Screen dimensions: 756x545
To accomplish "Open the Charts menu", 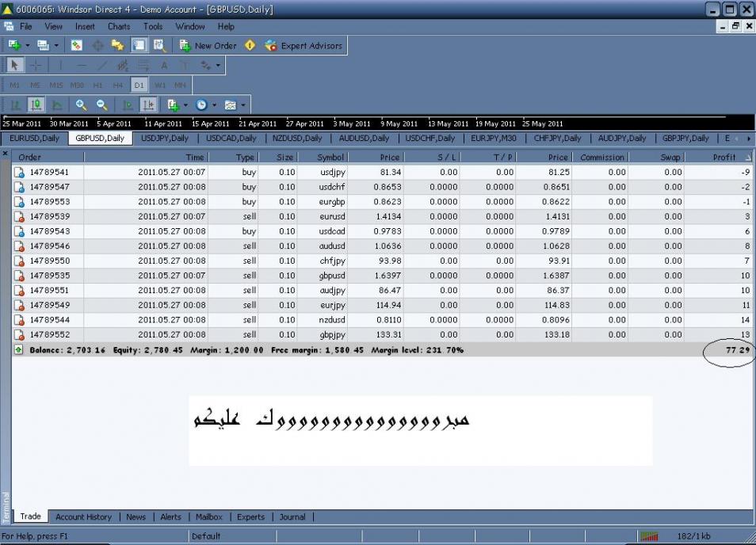I will [x=119, y=26].
